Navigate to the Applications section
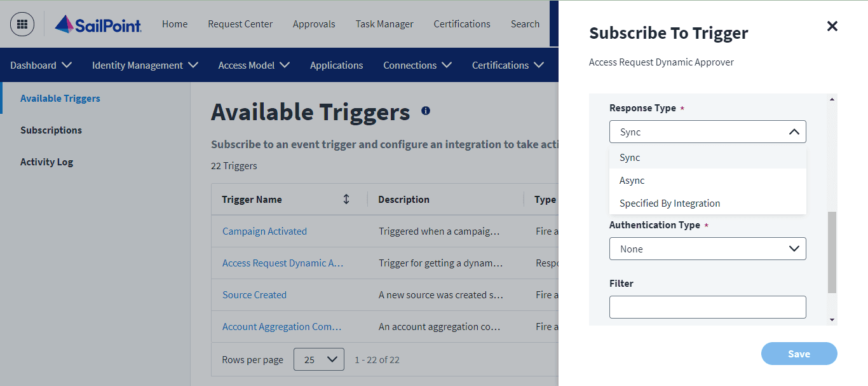This screenshot has height=386, width=868. (336, 65)
